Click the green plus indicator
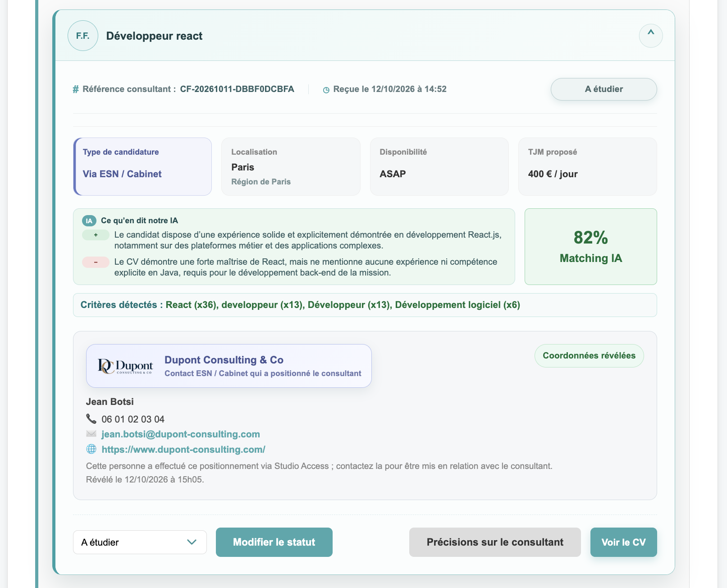727x588 pixels. [96, 235]
